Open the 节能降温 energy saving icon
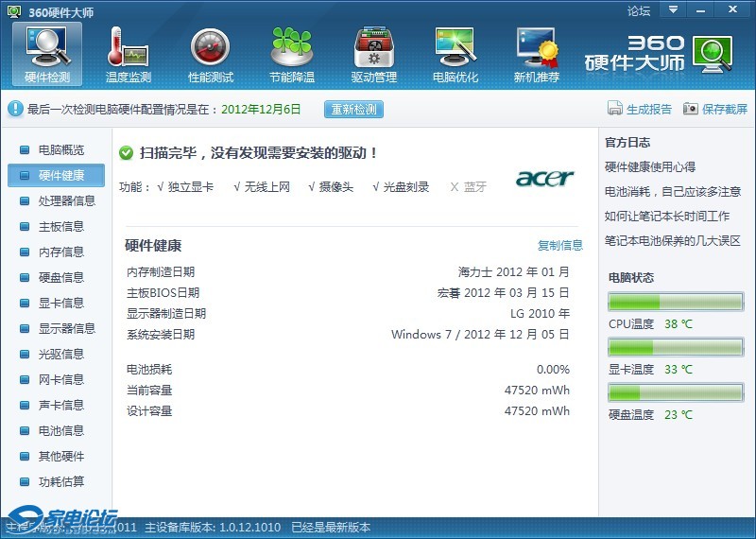The image size is (756, 539). click(x=291, y=47)
